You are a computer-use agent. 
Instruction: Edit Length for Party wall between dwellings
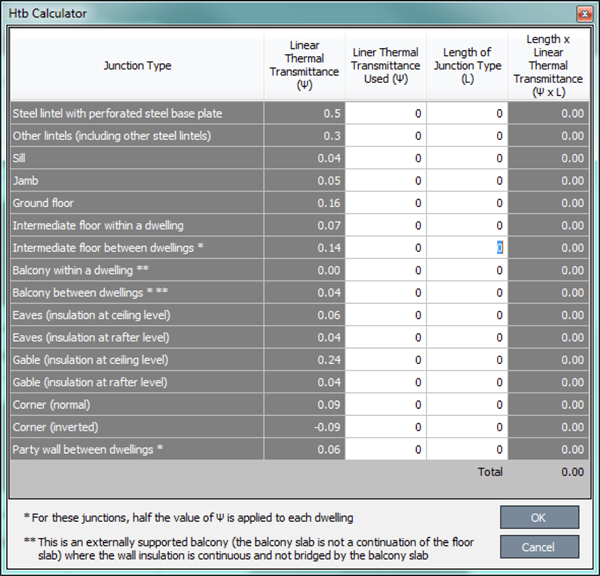click(x=467, y=449)
